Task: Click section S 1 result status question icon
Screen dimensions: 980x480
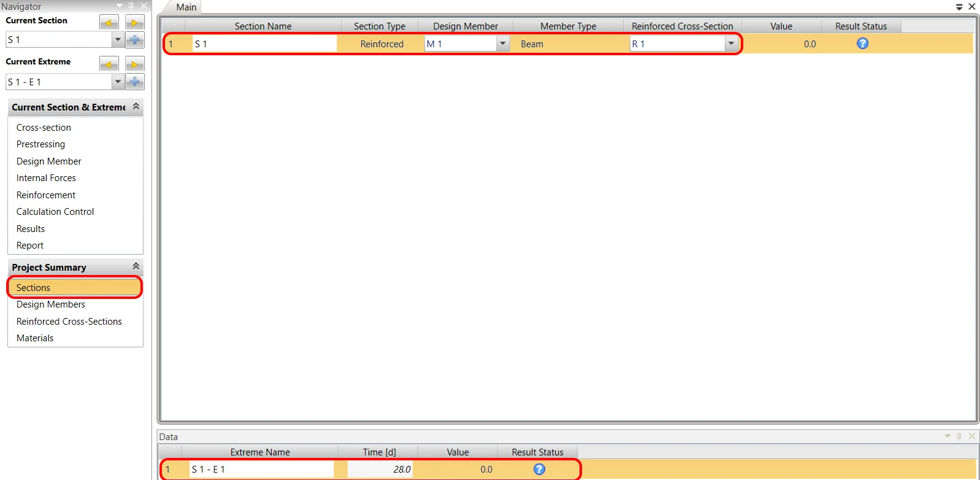Action: [862, 44]
